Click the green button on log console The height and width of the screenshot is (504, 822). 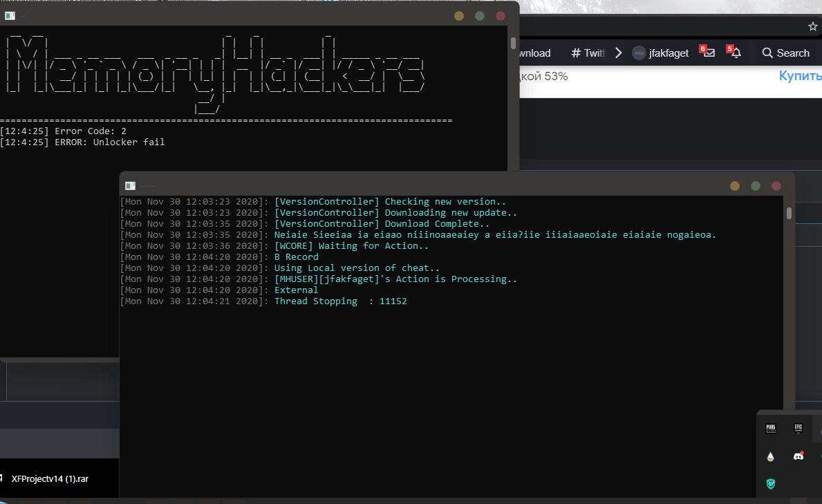point(756,186)
